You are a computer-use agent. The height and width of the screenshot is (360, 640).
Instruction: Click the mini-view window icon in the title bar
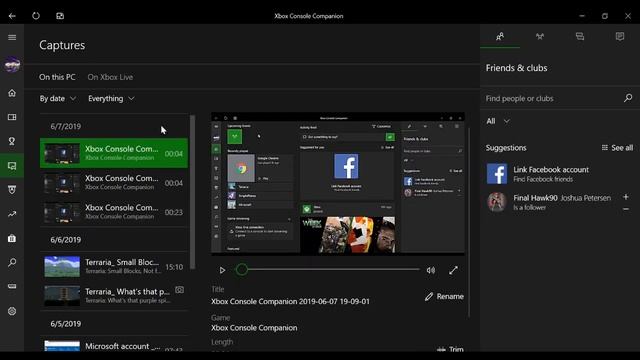click(60, 16)
